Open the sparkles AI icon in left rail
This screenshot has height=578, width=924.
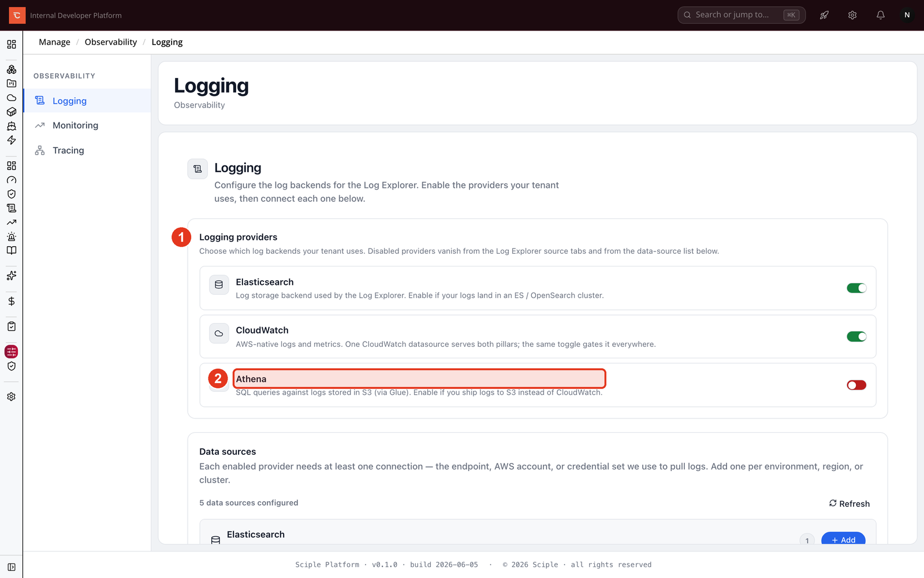point(12,276)
